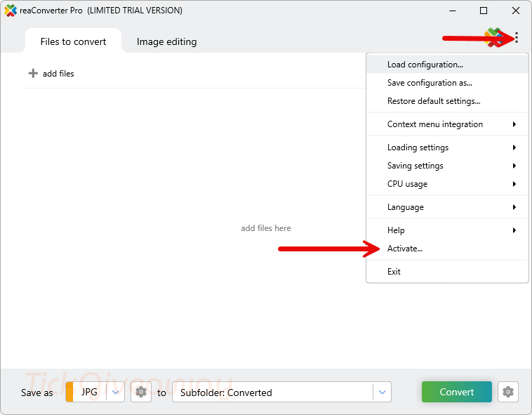532x415 pixels.
Task: Select Load configuration... menu entry
Action: [447, 65]
